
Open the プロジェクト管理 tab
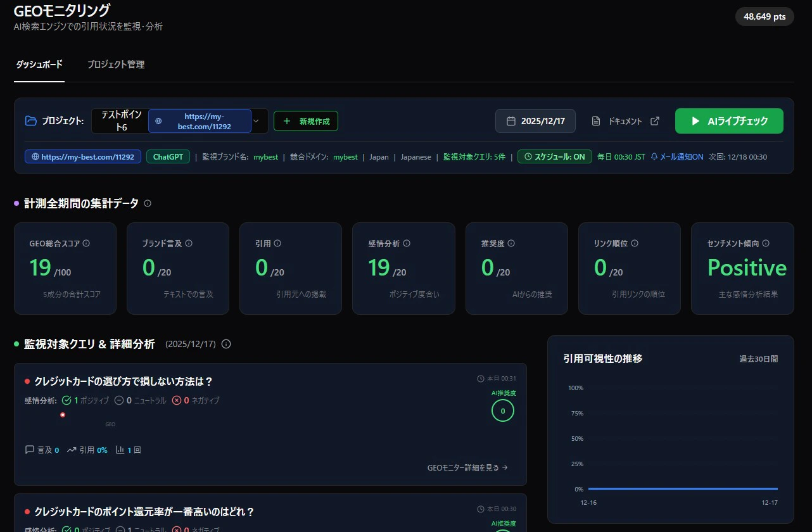click(x=116, y=65)
